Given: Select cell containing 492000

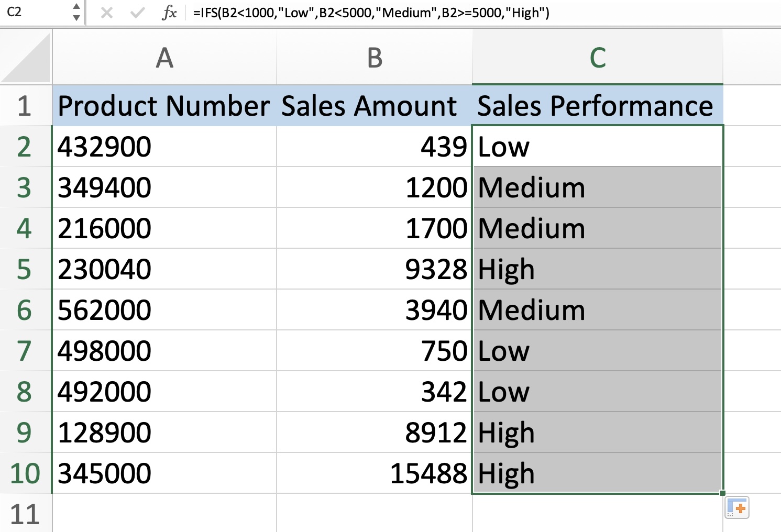Looking at the screenshot, I should [x=164, y=392].
